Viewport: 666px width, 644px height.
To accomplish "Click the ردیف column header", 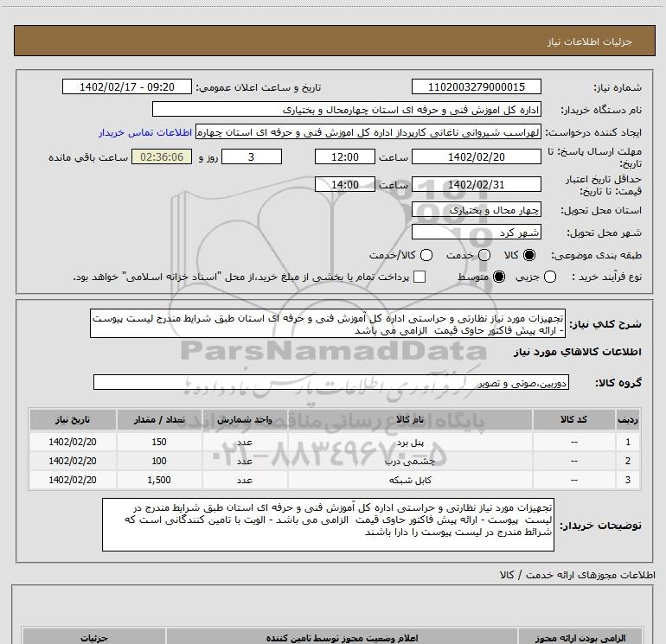I will click(x=628, y=419).
